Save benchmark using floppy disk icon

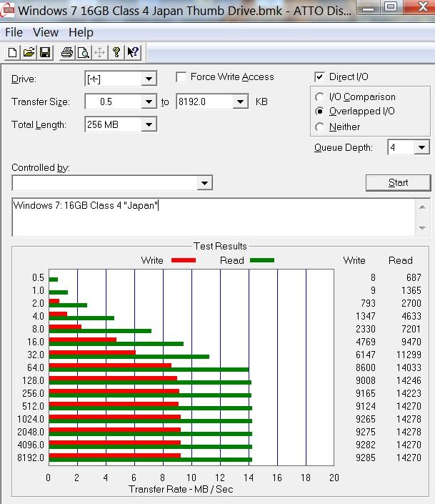click(x=45, y=52)
